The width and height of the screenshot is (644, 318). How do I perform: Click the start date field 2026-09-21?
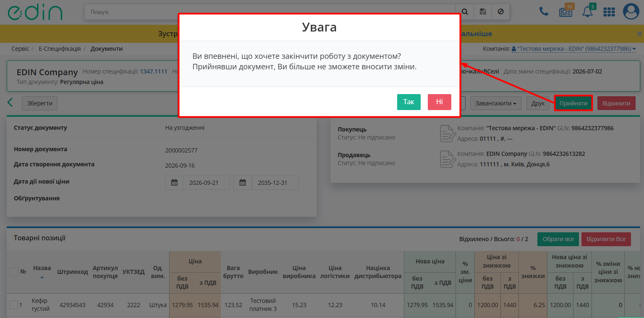click(x=207, y=183)
